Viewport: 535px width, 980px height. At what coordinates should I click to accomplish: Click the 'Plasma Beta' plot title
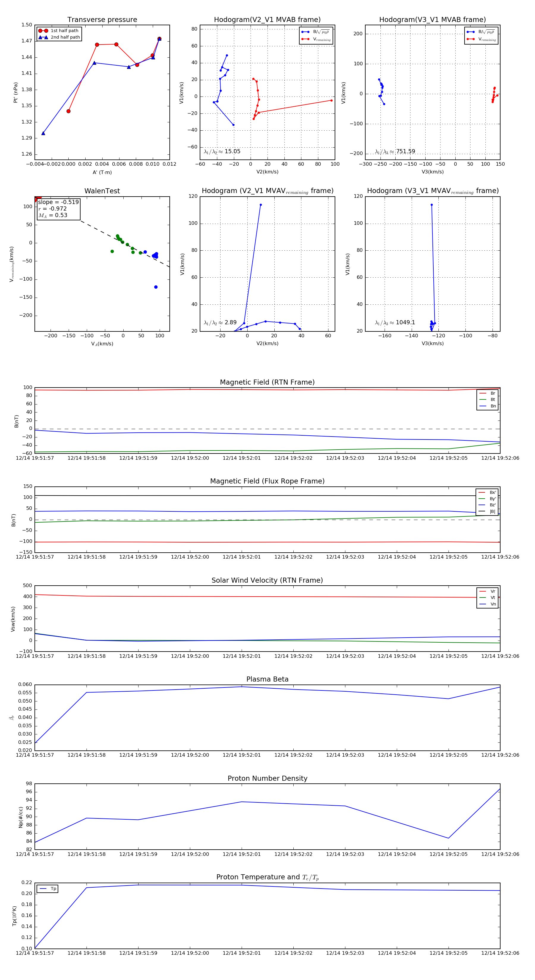click(267, 679)
